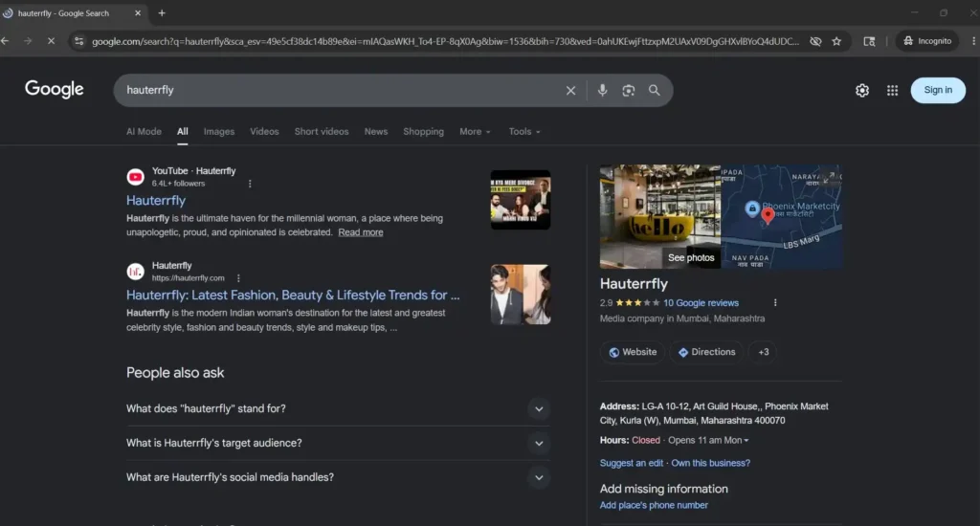This screenshot has height=526, width=980.
Task: Focus the search field containing hauterrfly
Action: point(341,91)
